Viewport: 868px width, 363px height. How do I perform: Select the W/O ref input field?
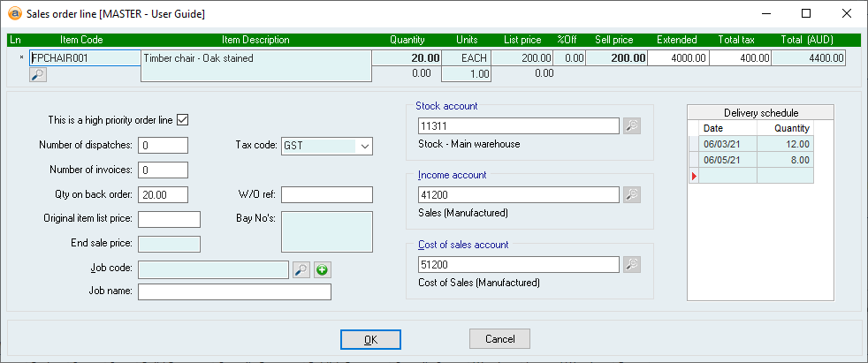[327, 194]
